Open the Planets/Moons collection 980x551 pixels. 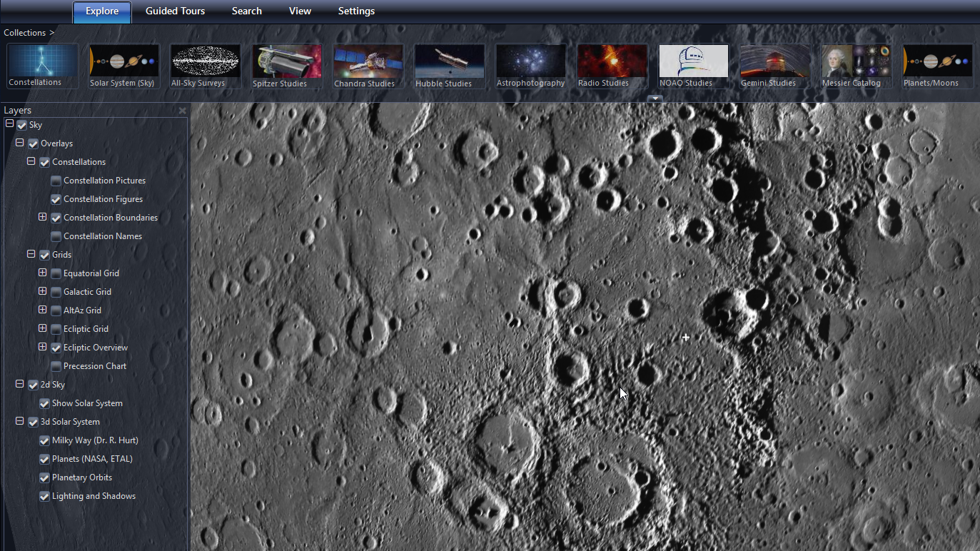(938, 66)
